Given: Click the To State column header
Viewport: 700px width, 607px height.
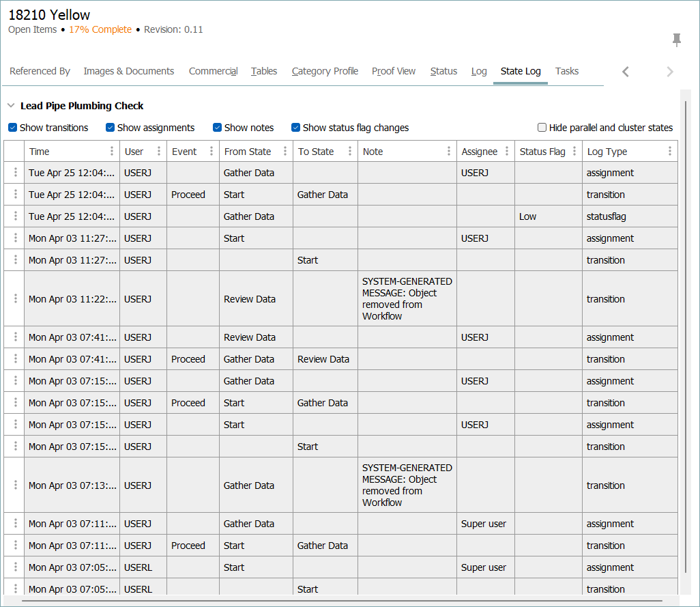Looking at the screenshot, I should click(x=316, y=152).
